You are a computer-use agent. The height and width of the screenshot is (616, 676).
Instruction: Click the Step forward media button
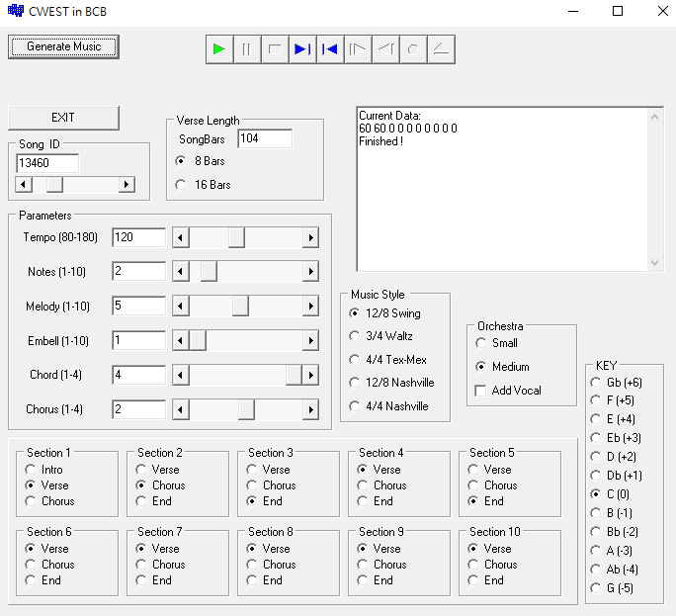pos(358,49)
